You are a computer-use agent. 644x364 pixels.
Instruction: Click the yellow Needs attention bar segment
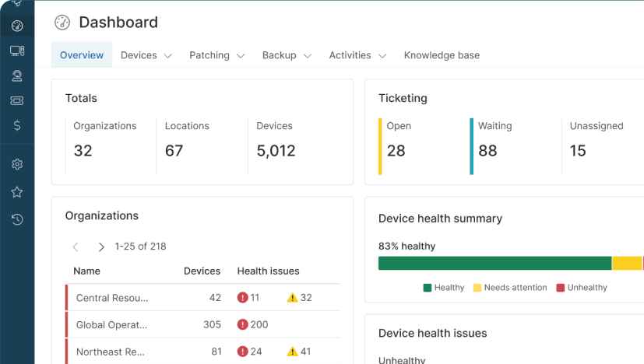(627, 263)
